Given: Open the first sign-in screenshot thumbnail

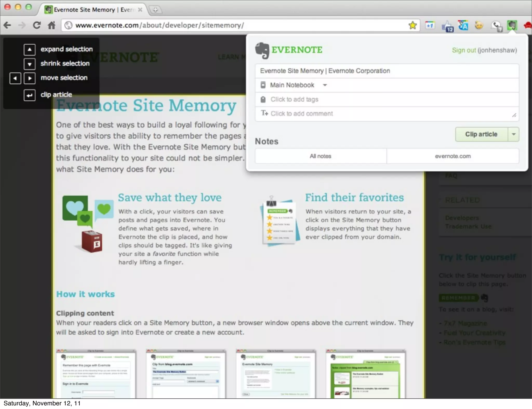Looking at the screenshot, I should [96, 374].
